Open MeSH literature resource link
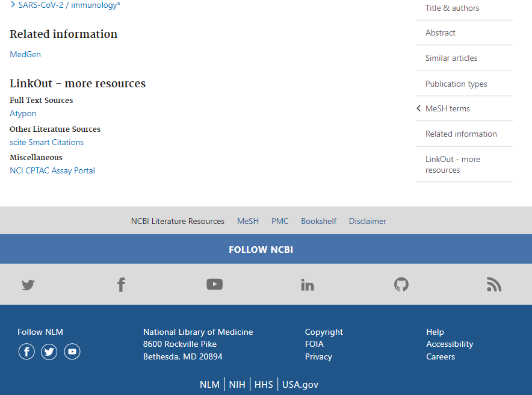532x395 pixels. (x=248, y=221)
